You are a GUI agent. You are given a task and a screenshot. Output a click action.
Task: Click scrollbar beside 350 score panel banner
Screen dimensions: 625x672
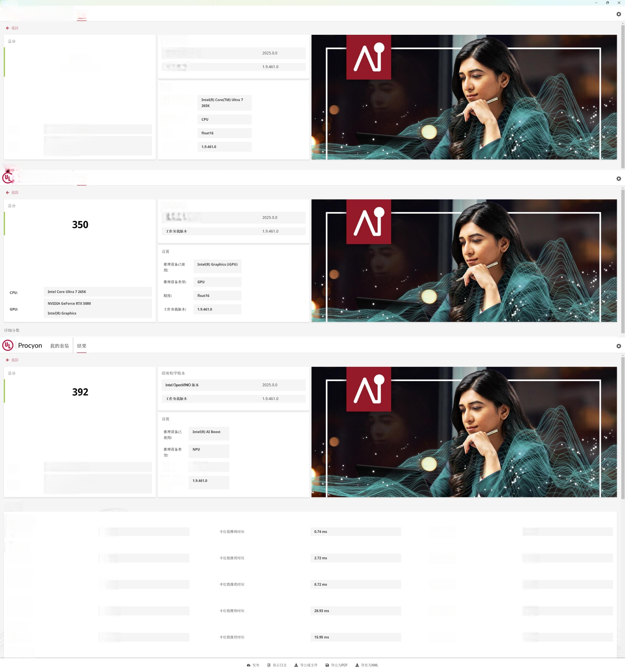pos(623,261)
